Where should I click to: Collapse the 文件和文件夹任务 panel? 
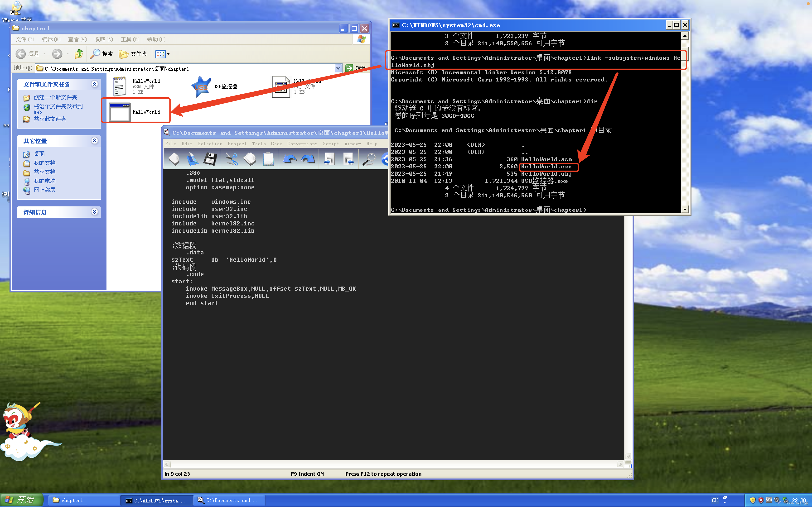click(x=95, y=84)
